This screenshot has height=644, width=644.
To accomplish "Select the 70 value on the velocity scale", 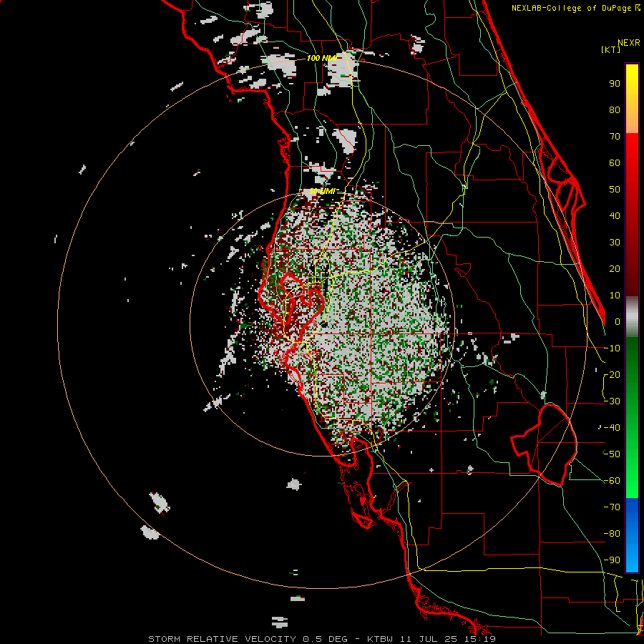I will tap(615, 137).
